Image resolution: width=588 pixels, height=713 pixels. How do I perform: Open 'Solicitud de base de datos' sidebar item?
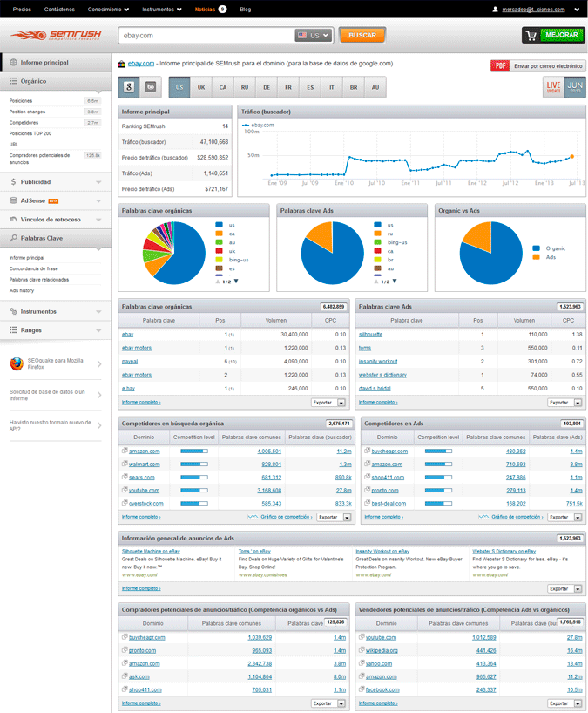[x=56, y=395]
